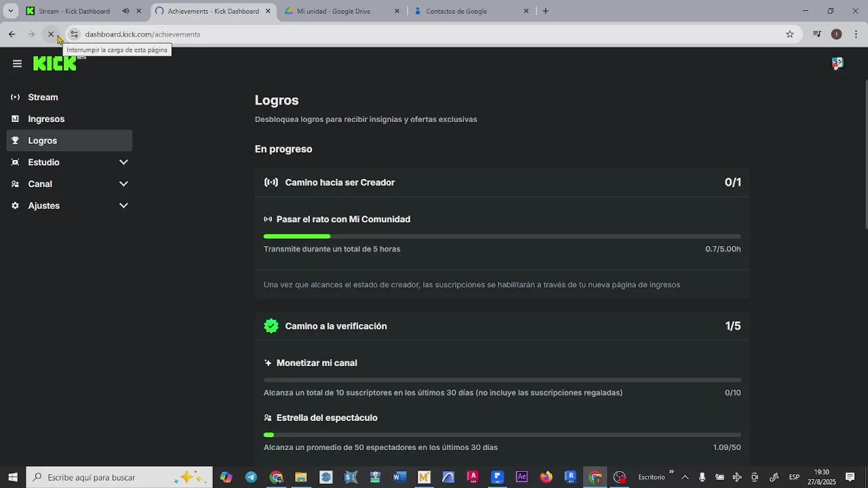Click the green verification badge icon
Screen dimensions: 868x488
271,326
